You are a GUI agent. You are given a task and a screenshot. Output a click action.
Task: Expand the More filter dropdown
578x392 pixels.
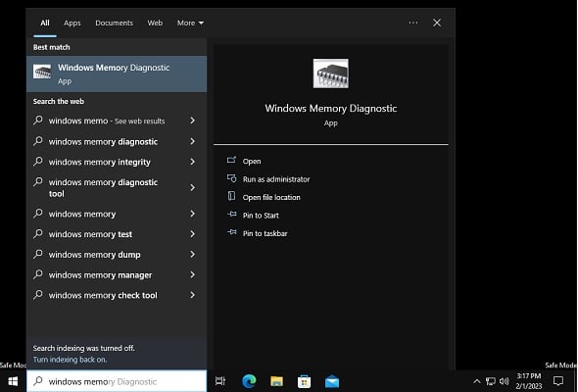coord(190,23)
